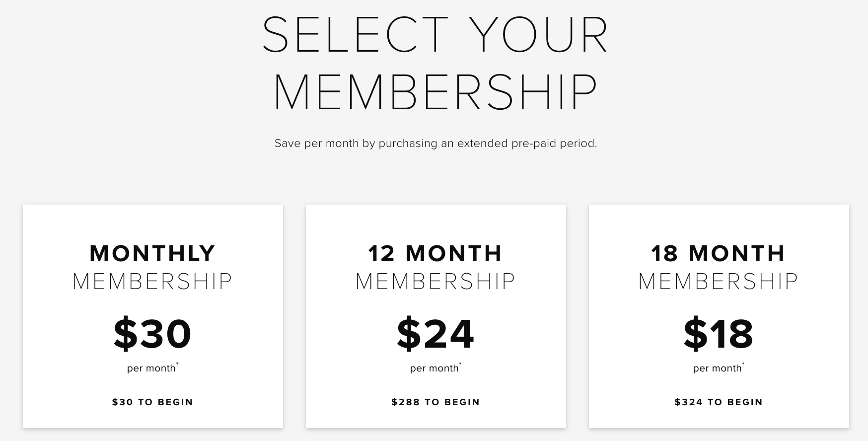The width and height of the screenshot is (868, 441).
Task: Click the asterisk footnote beside $18 per month
Action: pyautogui.click(x=743, y=365)
